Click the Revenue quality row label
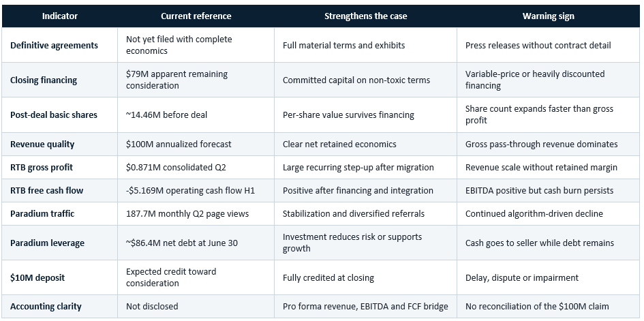The image size is (644, 321). click(x=42, y=144)
